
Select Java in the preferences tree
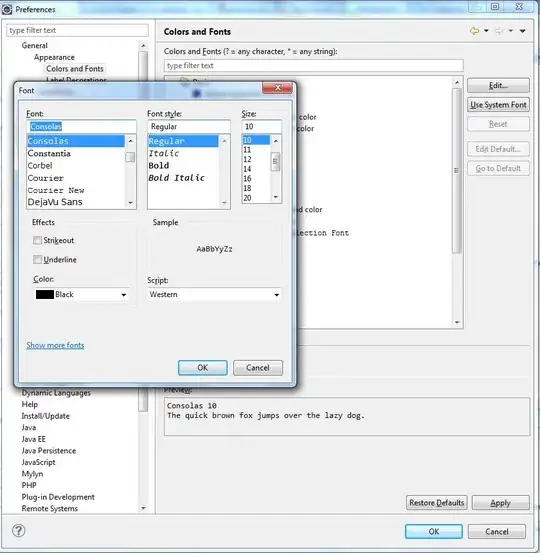coord(29,427)
